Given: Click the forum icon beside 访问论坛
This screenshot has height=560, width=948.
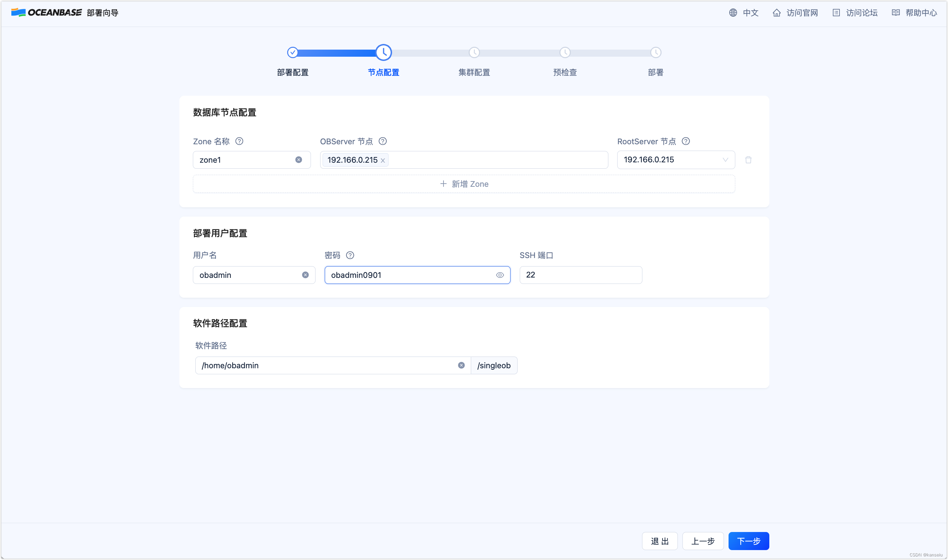Looking at the screenshot, I should (x=836, y=13).
